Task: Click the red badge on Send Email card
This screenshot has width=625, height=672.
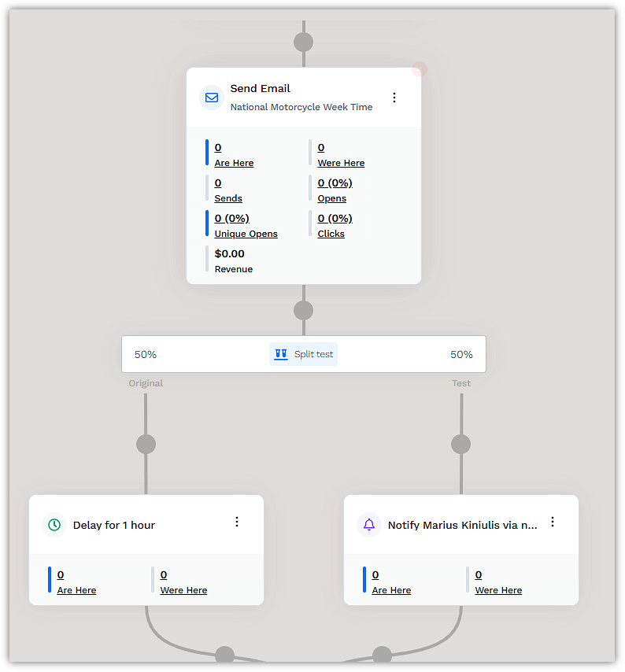Action: tap(420, 69)
